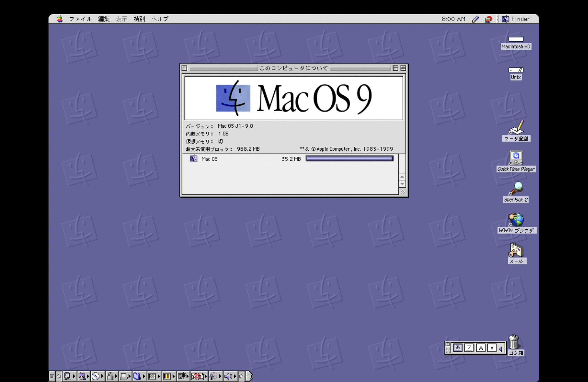Open the Apple menu
This screenshot has height=382, width=588.
coord(60,19)
